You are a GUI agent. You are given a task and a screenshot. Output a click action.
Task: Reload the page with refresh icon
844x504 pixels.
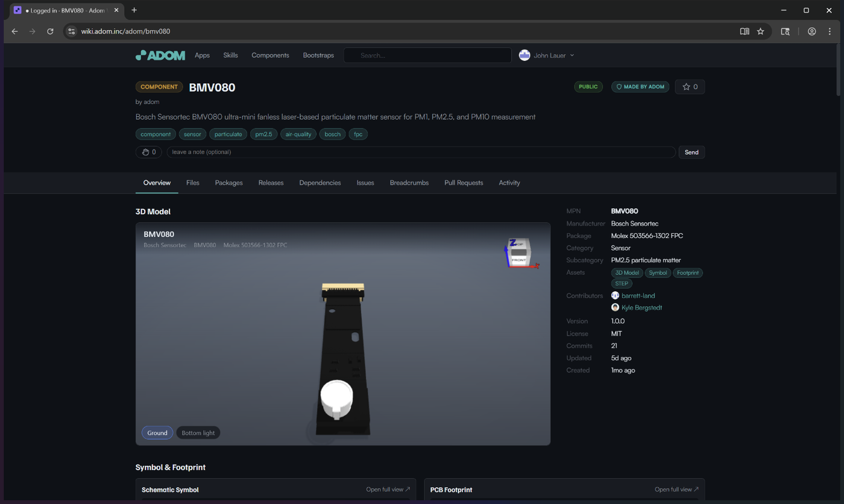[50, 31]
